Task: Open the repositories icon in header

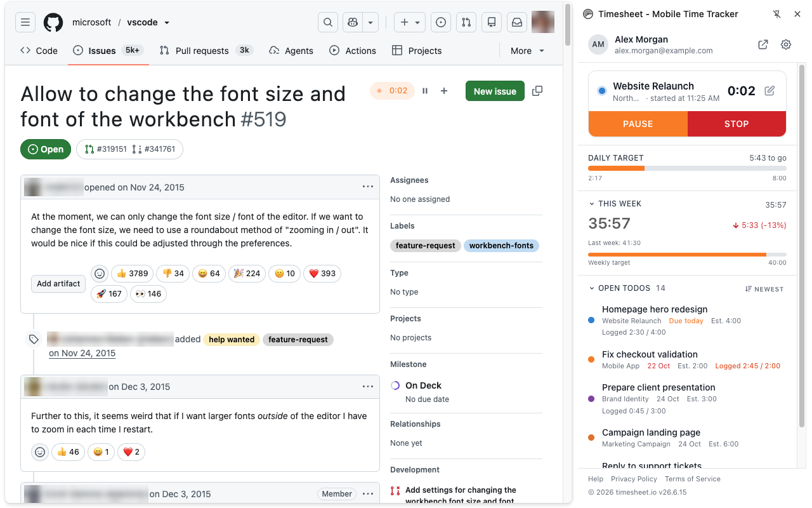Action: [x=492, y=22]
